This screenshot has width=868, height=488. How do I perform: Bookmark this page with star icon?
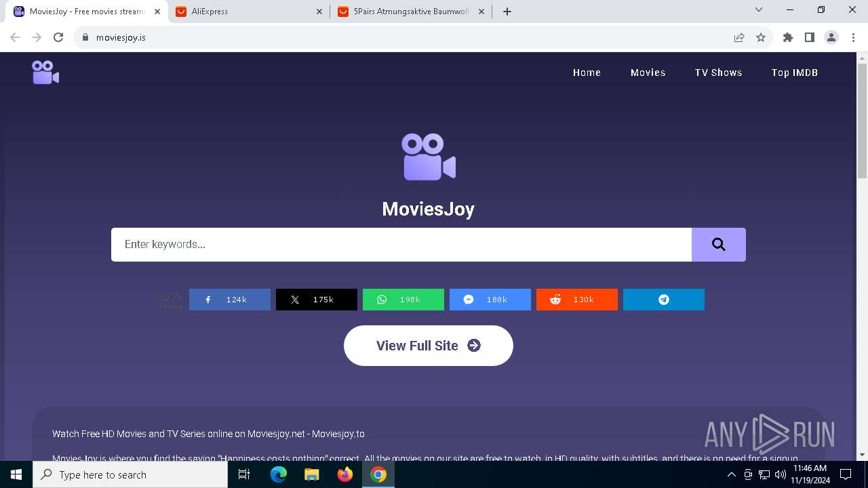(x=761, y=37)
